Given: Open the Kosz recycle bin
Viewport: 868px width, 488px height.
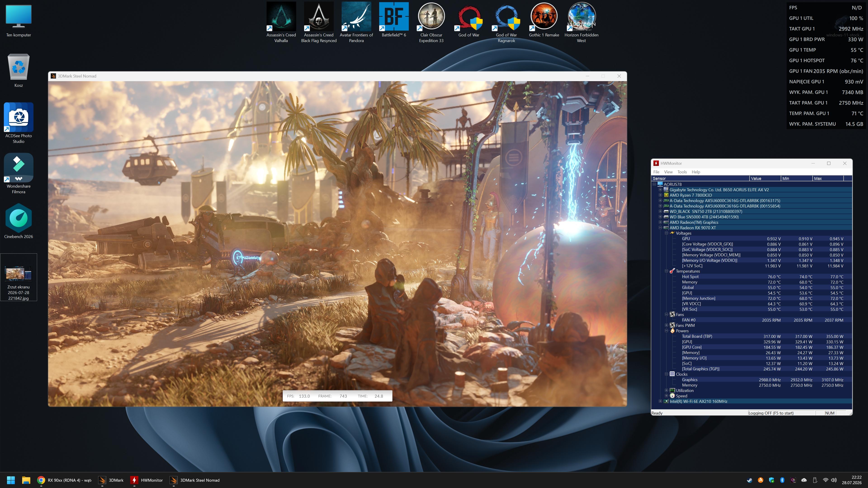Looking at the screenshot, I should (x=19, y=70).
